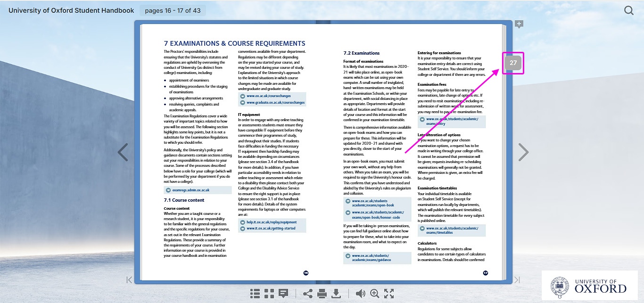
Task: Click the '7.2 Examinations' heading
Action: pyautogui.click(x=362, y=53)
